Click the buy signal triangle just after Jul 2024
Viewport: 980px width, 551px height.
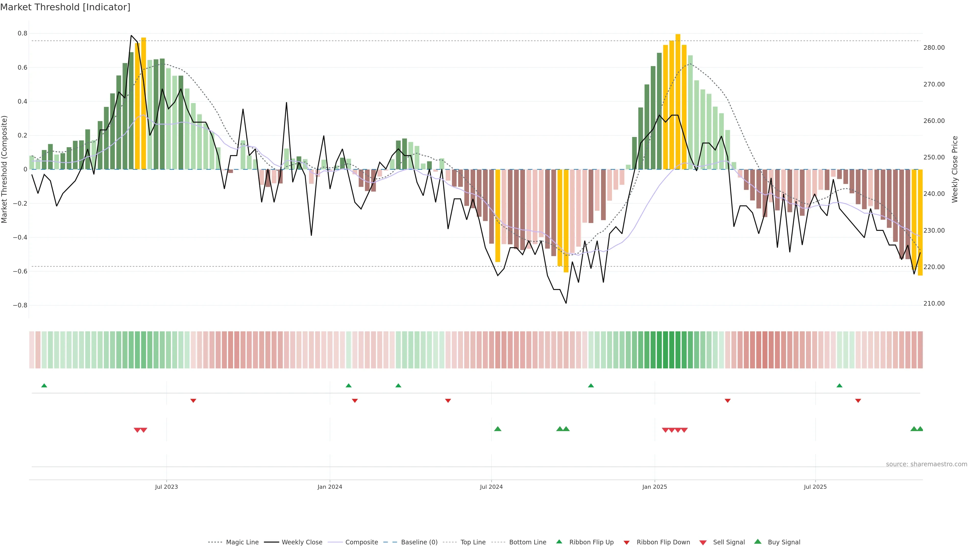tap(498, 429)
